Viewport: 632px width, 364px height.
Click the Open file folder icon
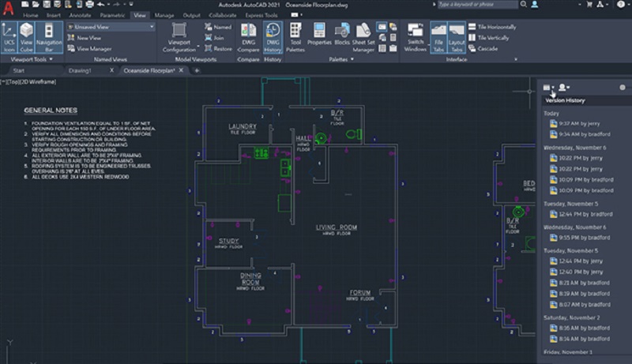tap(36, 5)
